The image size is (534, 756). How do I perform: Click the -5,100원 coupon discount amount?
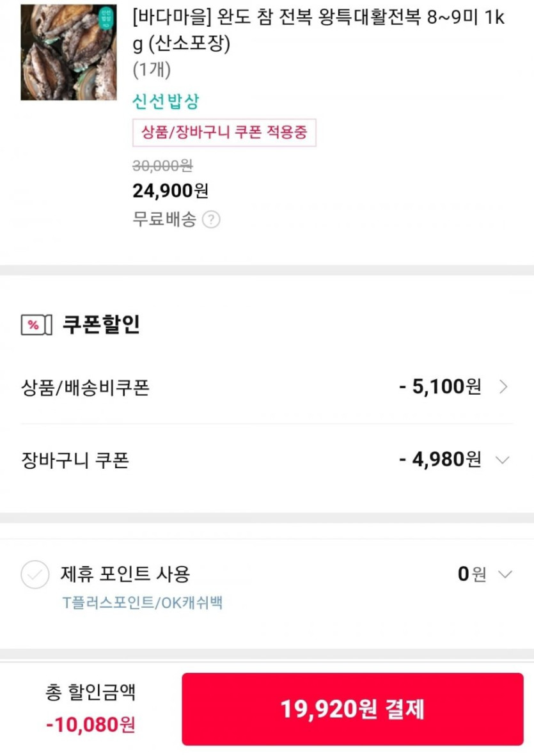439,387
